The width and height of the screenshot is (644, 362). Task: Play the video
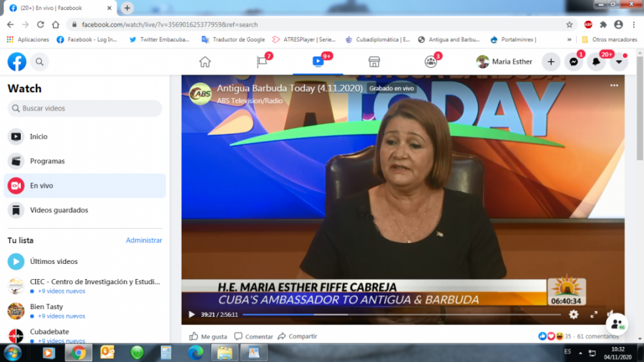click(x=191, y=314)
